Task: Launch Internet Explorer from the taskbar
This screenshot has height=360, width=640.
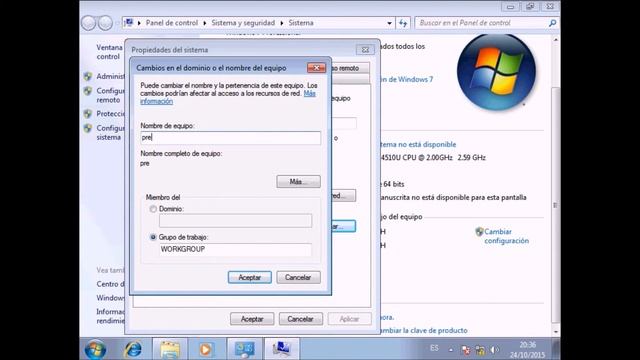Action: click(133, 349)
